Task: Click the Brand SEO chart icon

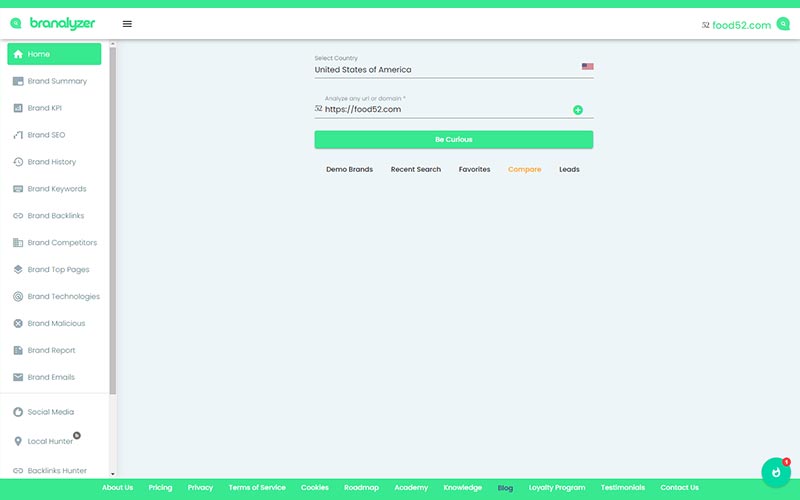Action: coord(18,135)
